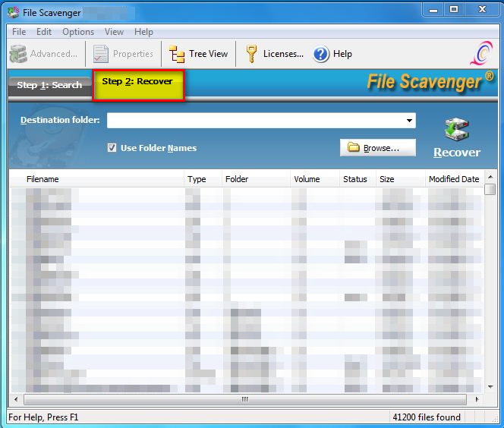504x428 pixels.
Task: Maximize the File Scavenger window
Action: click(x=454, y=10)
